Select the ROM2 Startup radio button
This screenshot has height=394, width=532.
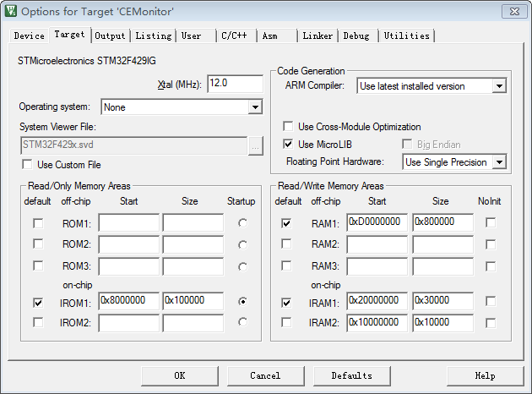click(242, 245)
